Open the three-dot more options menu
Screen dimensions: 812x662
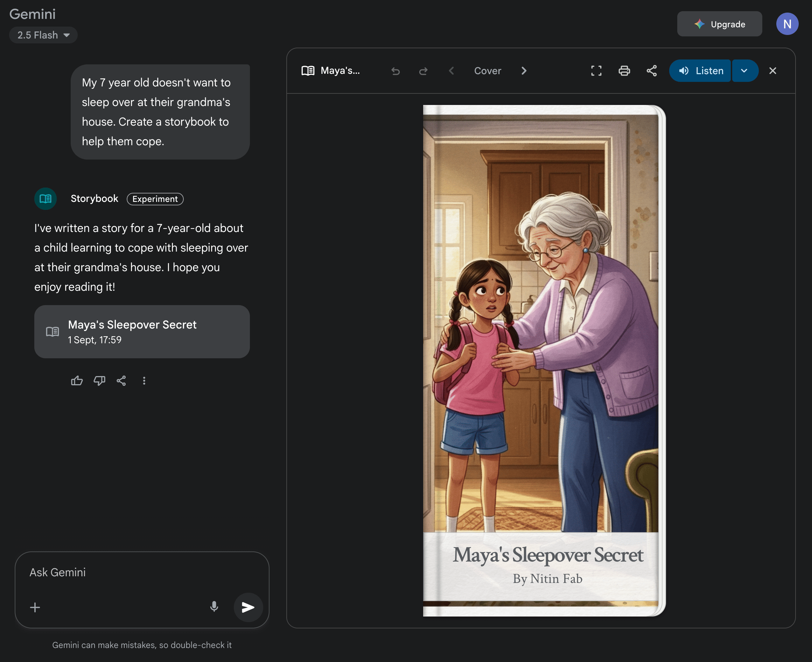click(x=144, y=381)
